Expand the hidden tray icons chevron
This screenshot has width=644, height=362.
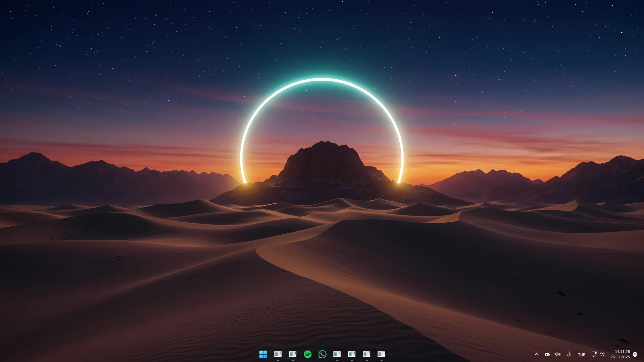pos(536,354)
